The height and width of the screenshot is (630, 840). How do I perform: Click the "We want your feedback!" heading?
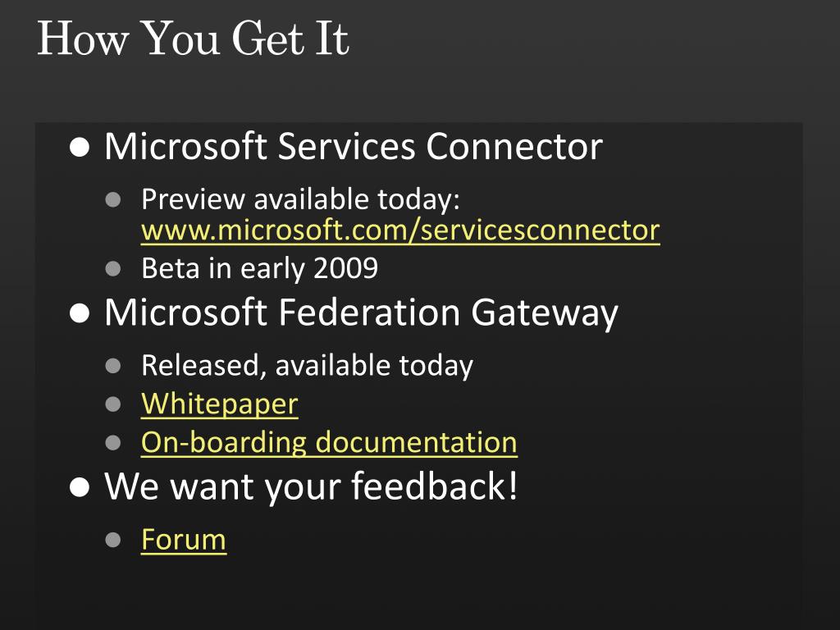pyautogui.click(x=311, y=486)
